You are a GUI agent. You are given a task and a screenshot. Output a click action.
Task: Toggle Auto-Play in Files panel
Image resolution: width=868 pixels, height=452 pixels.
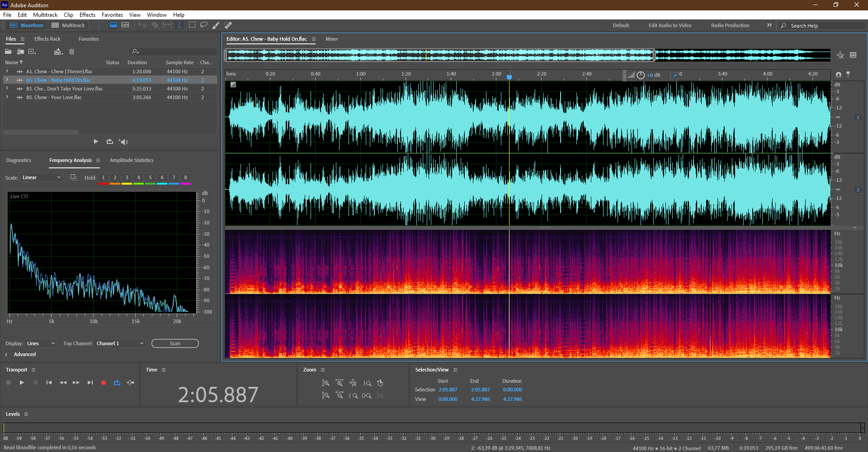pyautogui.click(x=123, y=142)
